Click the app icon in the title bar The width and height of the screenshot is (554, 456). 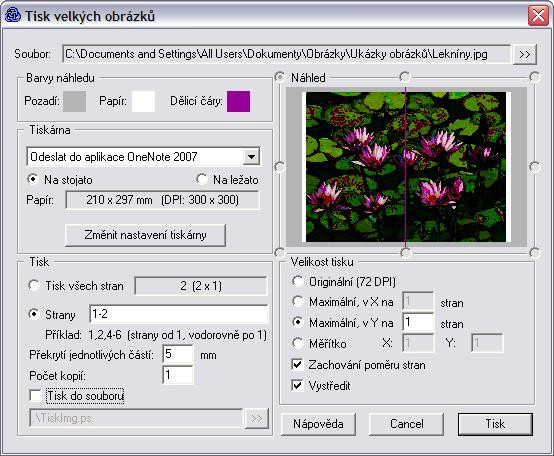13,16
